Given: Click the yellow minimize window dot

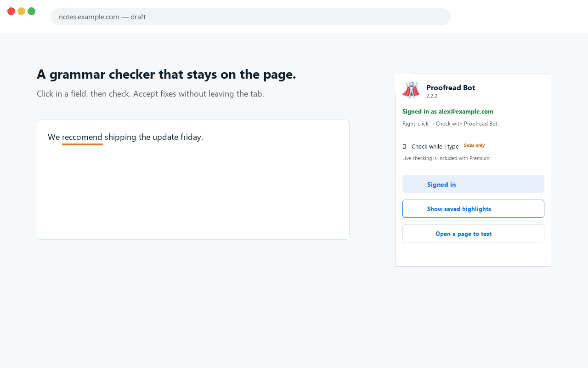Looking at the screenshot, I should pyautogui.click(x=22, y=11).
